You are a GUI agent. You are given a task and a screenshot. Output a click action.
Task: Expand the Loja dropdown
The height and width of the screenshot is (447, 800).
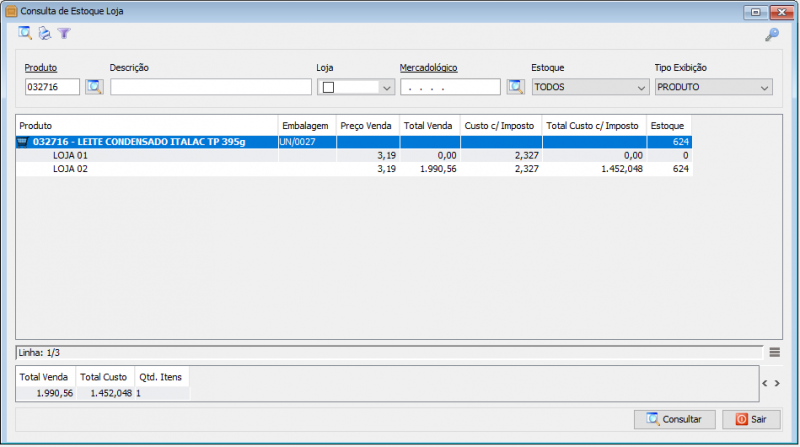[386, 88]
